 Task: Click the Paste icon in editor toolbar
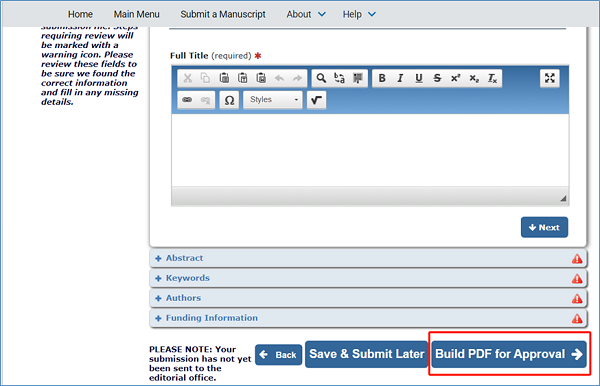[x=224, y=78]
